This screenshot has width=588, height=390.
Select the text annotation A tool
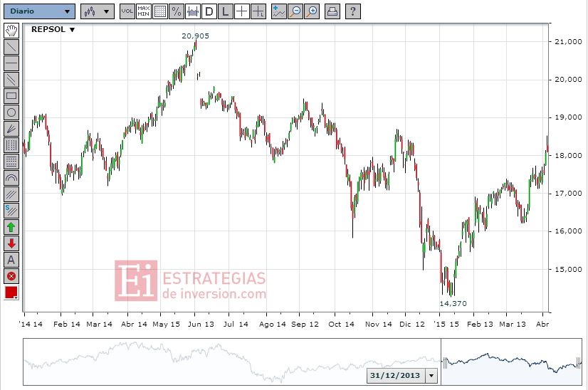point(11,260)
